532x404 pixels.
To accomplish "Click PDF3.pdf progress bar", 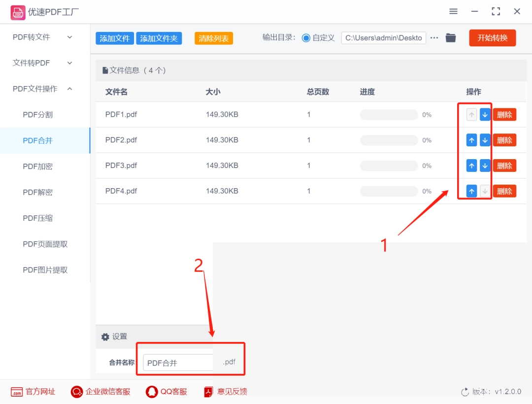I will click(389, 166).
